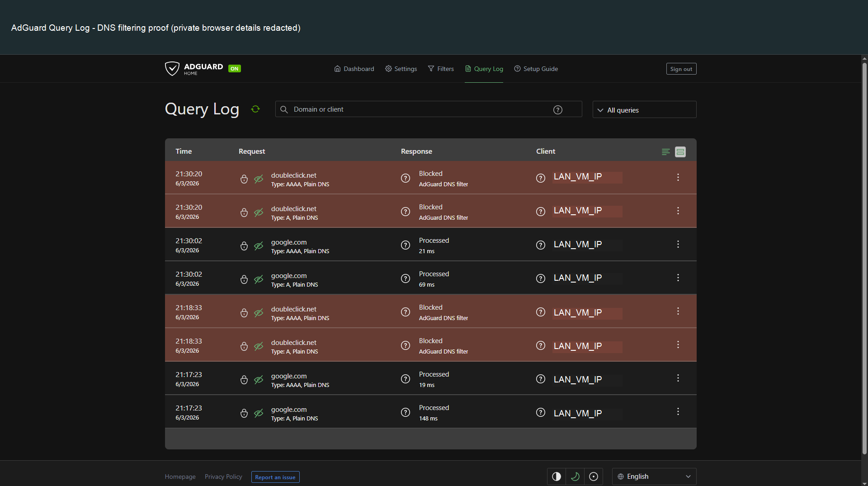The image size is (868, 486).
Task: Click lock icon on 21:30:02 google.com AAAA row
Action: 244,246
